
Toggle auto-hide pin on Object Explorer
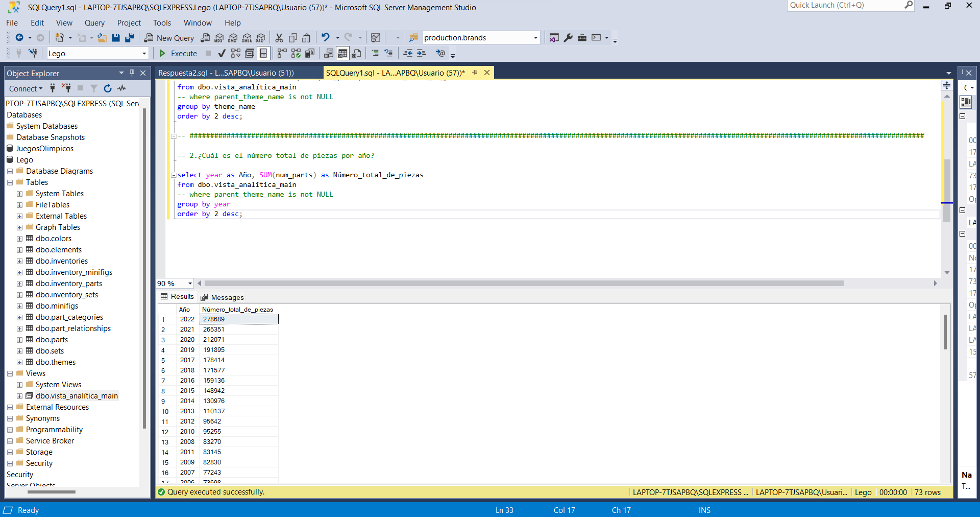tap(132, 73)
